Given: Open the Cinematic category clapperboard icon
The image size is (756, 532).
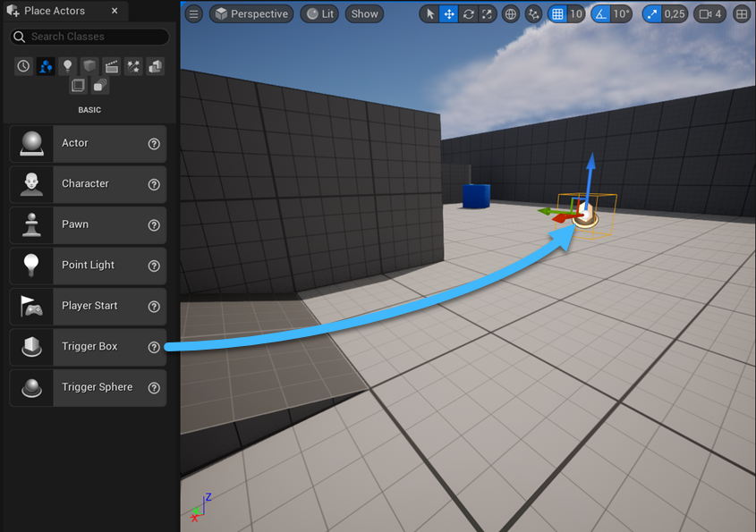Looking at the screenshot, I should coord(111,66).
